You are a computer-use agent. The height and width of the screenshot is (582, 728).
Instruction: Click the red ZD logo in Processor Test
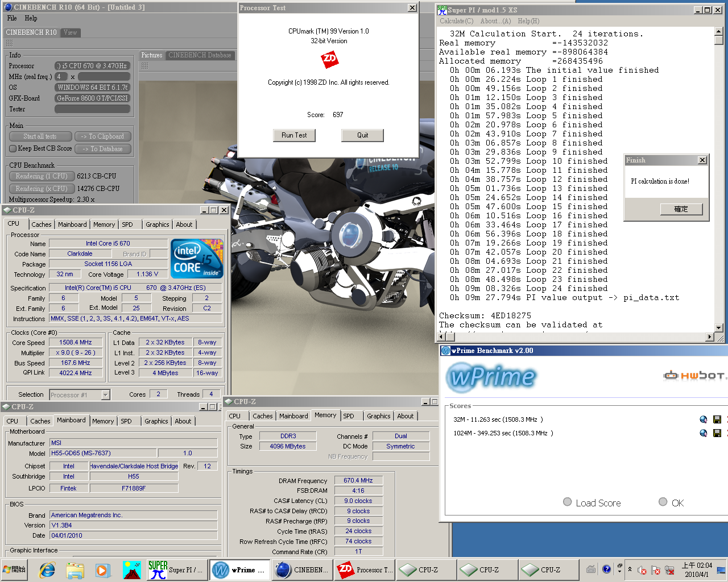tap(329, 59)
